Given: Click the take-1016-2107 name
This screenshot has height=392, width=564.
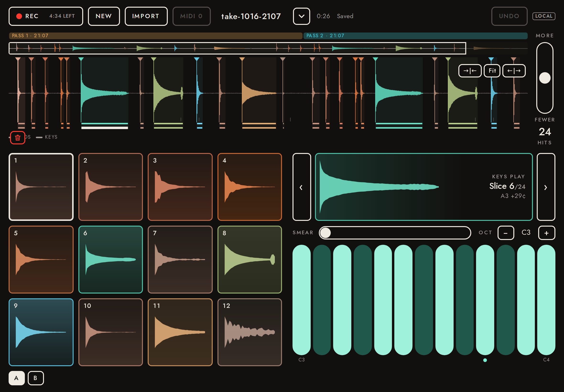Looking at the screenshot, I should [x=251, y=16].
